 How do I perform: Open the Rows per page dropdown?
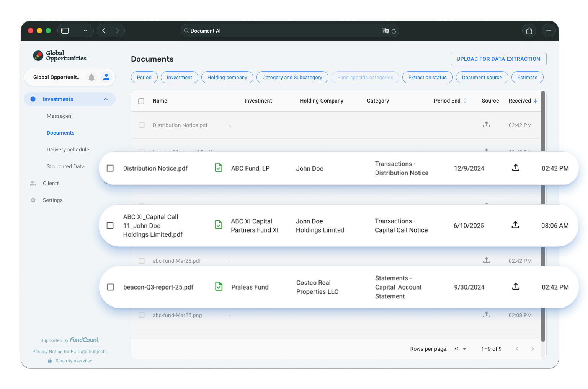(x=460, y=349)
